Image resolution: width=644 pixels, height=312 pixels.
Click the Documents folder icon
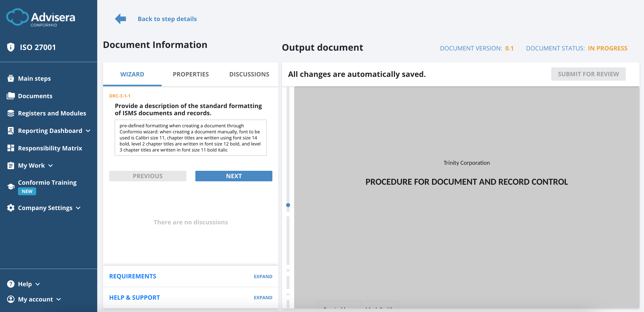(11, 96)
